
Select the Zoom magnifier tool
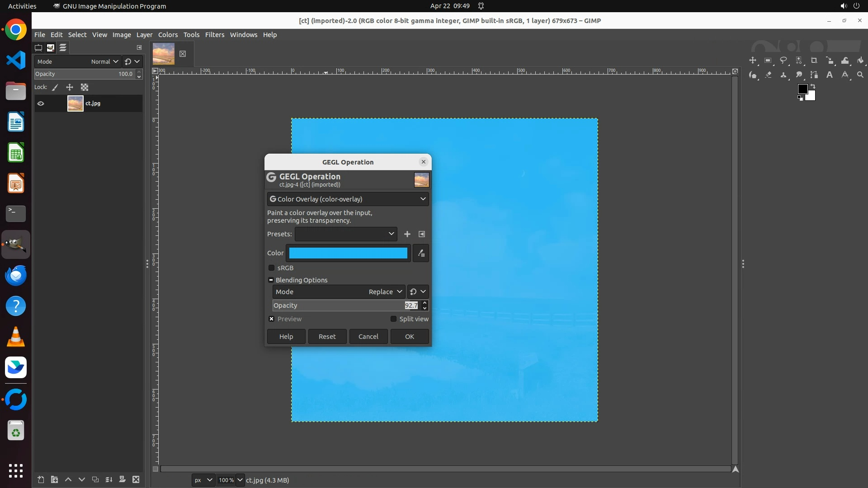[x=860, y=75]
